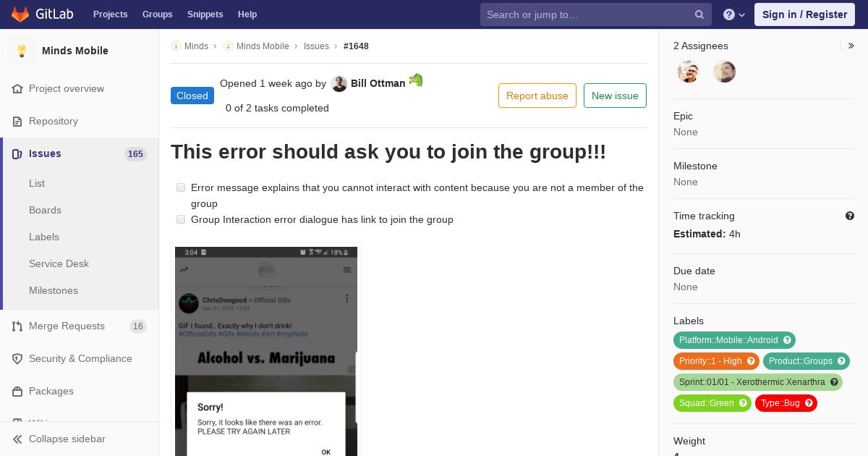Open the Help menu item
This screenshot has height=456, width=868.
[247, 14]
